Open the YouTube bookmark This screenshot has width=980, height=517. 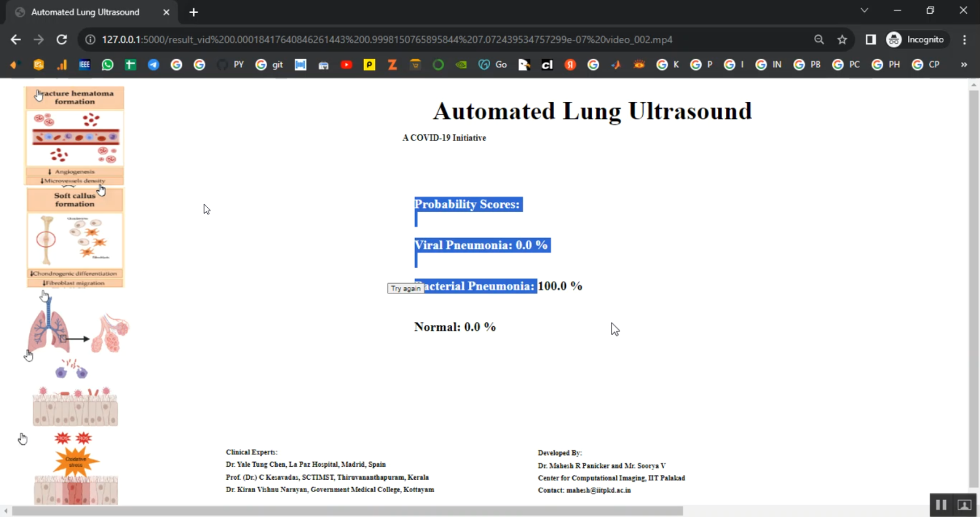tap(346, 65)
